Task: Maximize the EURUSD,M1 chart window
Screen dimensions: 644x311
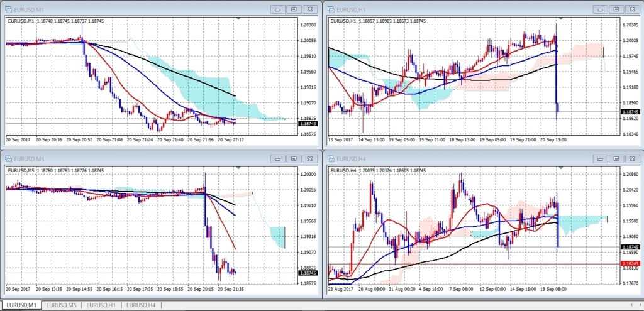Action: (x=294, y=9)
